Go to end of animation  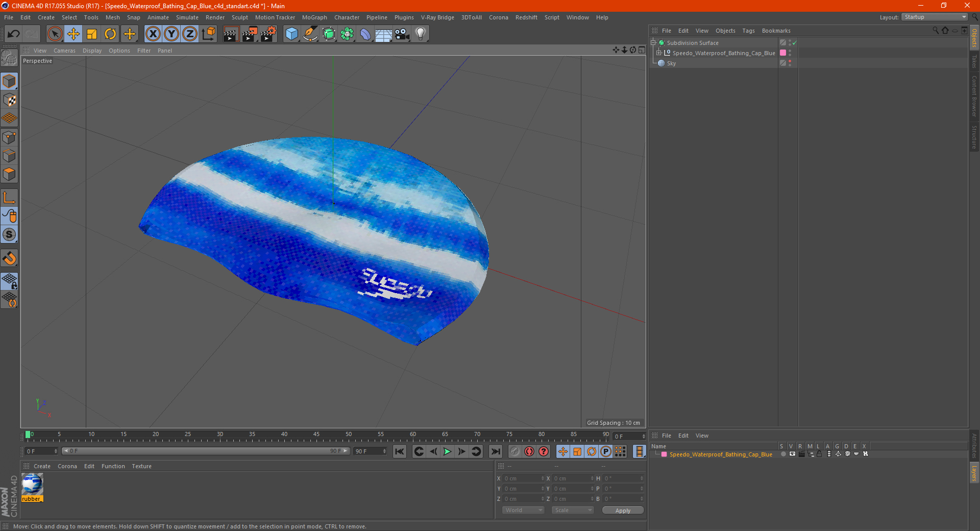coord(495,451)
